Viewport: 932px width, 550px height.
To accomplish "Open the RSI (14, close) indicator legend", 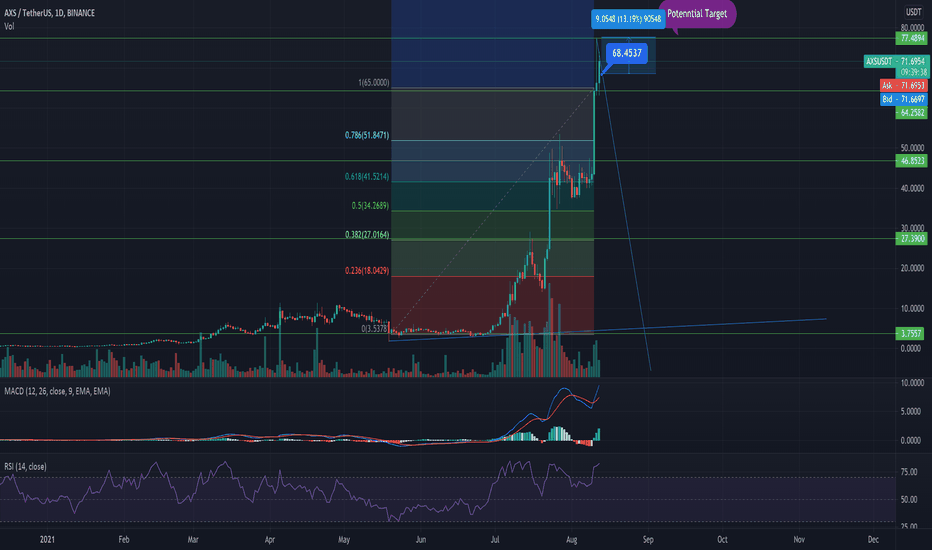I will click(x=25, y=467).
